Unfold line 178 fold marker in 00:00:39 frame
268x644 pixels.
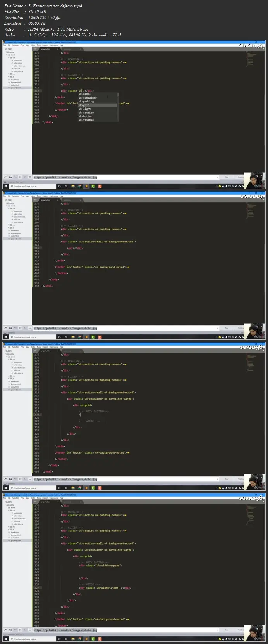pos(125,62)
